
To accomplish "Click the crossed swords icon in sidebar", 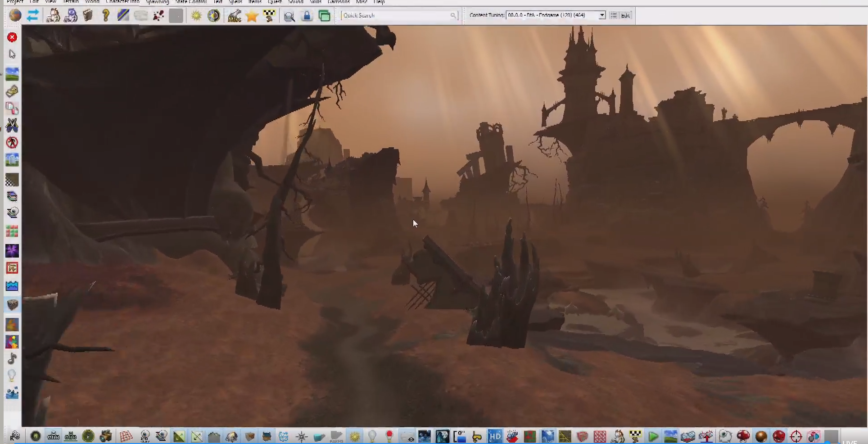I will point(12,125).
